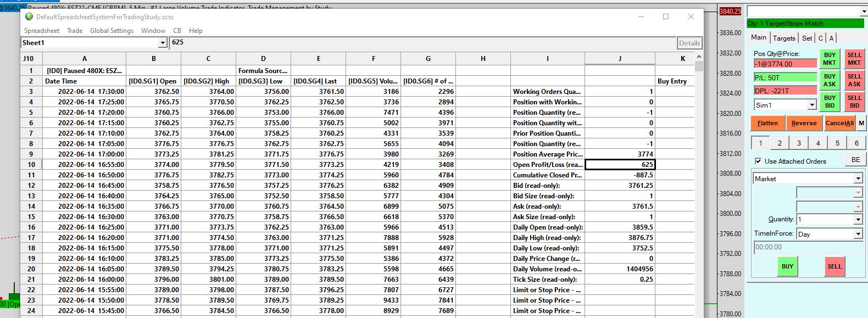This screenshot has width=868, height=318.
Task: Click the M button beside CancelAll
Action: point(861,123)
